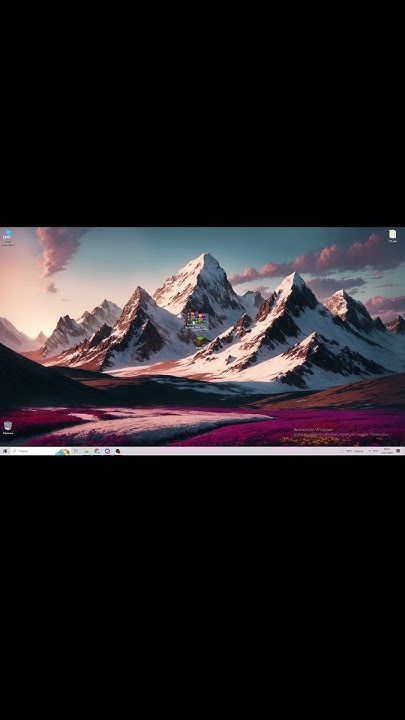Open This PC desktop icon
Image resolution: width=405 pixels, height=720 pixels.
(x=7, y=237)
